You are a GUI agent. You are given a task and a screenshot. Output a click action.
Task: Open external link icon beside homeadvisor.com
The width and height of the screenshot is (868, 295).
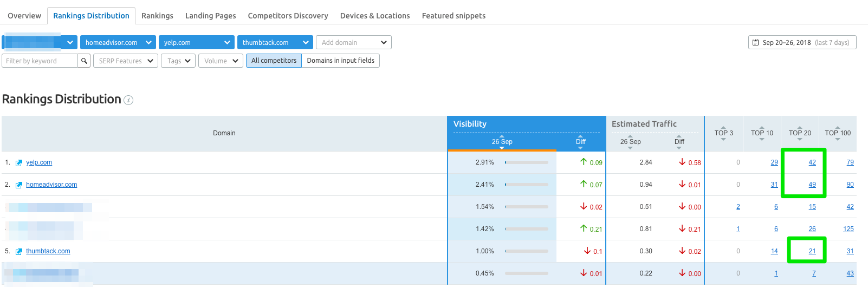(19, 185)
